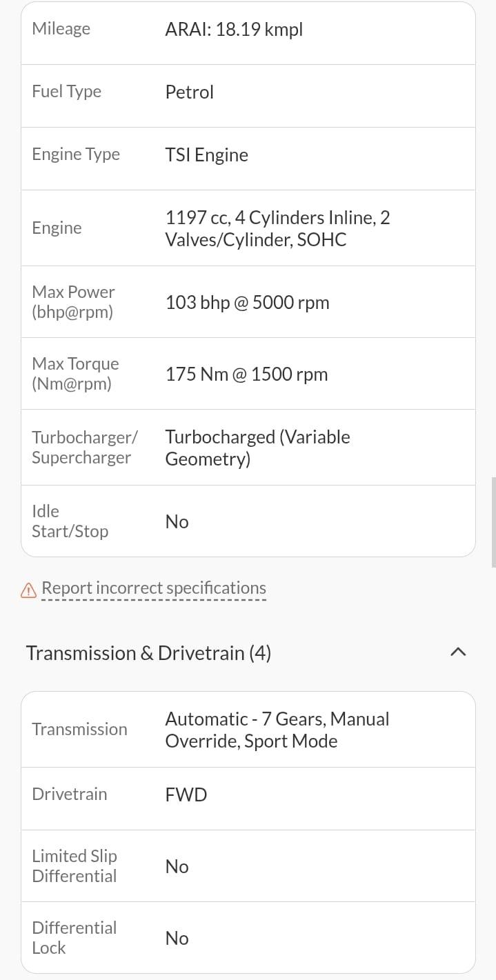496x980 pixels.
Task: Select the Fuel Type Petrol value
Action: coord(189,92)
